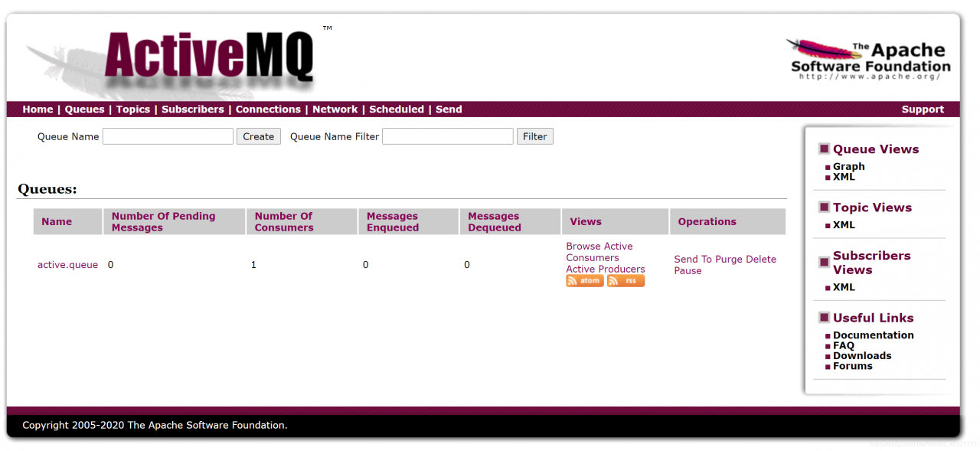Switch to the Subscribers page
The image size is (980, 451).
[193, 109]
